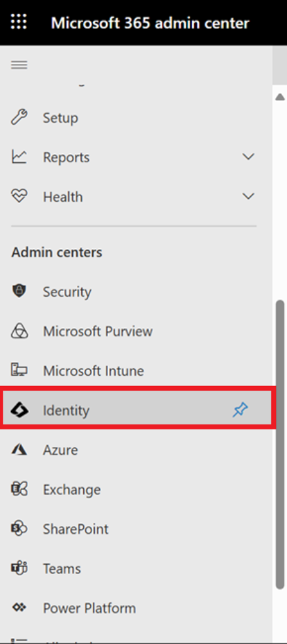
Task: Click the navigation scrollbar thumb
Action: click(280, 444)
